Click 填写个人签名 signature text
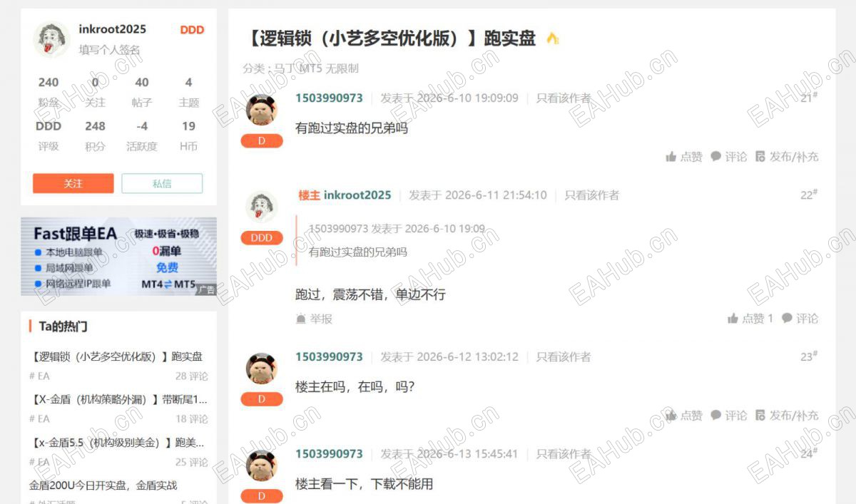The width and height of the screenshot is (856, 504). tap(109, 50)
